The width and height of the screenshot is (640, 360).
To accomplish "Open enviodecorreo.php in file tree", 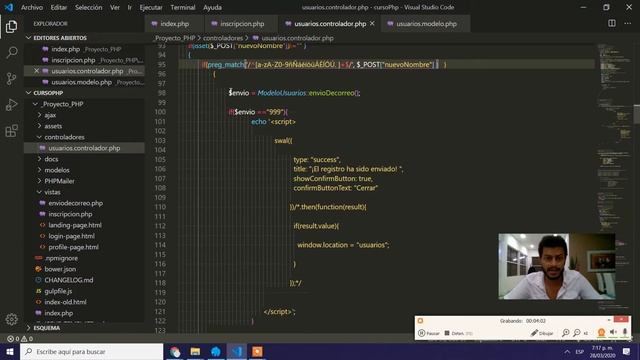I will point(76,203).
